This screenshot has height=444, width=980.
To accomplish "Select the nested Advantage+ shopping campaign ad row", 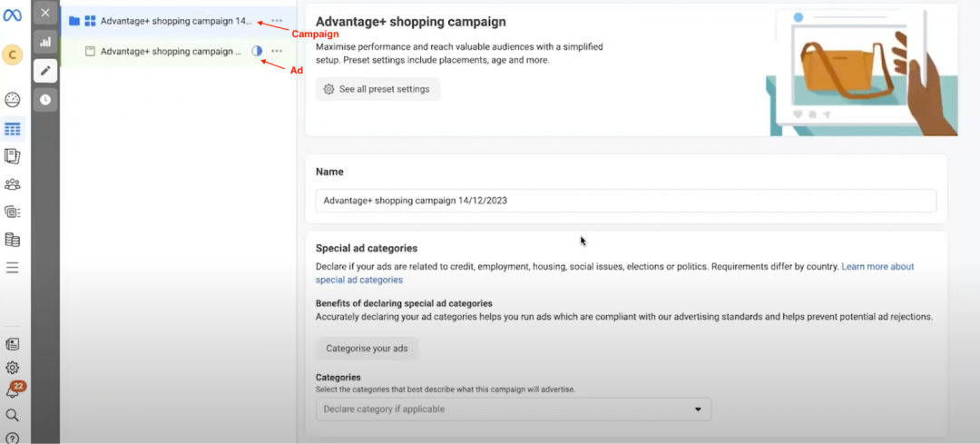I will [178, 51].
